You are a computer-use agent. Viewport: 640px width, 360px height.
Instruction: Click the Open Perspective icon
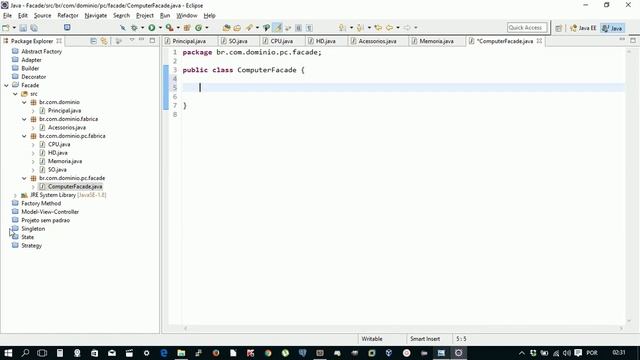(559, 28)
